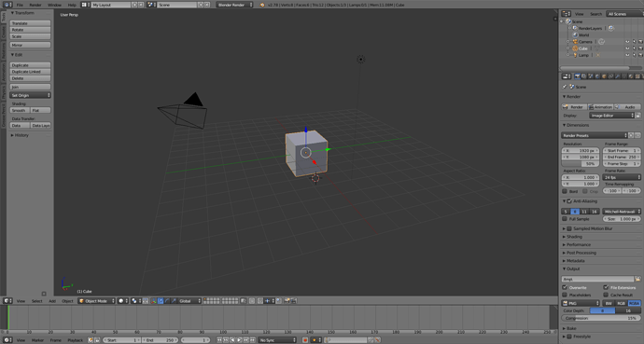Enable the Border checkbox
This screenshot has width=644, height=344.
click(565, 191)
